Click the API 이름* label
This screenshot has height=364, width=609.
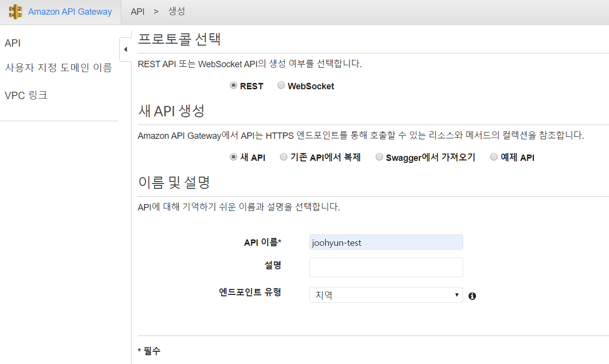point(262,242)
